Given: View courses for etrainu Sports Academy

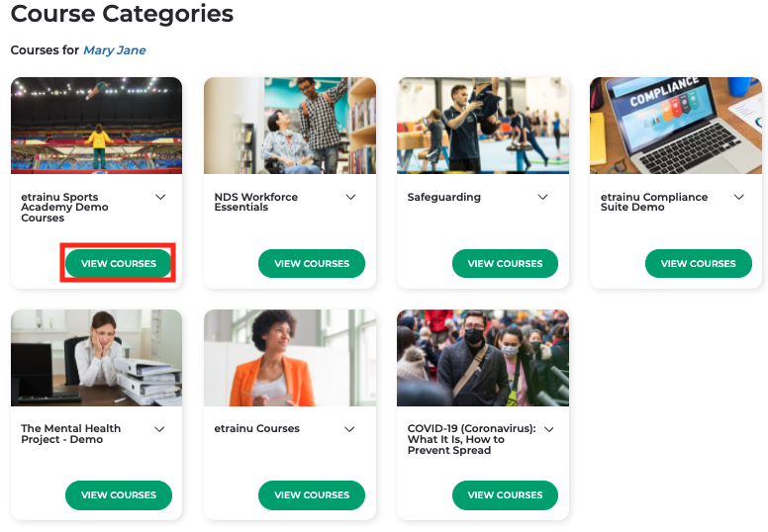Looking at the screenshot, I should 119,264.
